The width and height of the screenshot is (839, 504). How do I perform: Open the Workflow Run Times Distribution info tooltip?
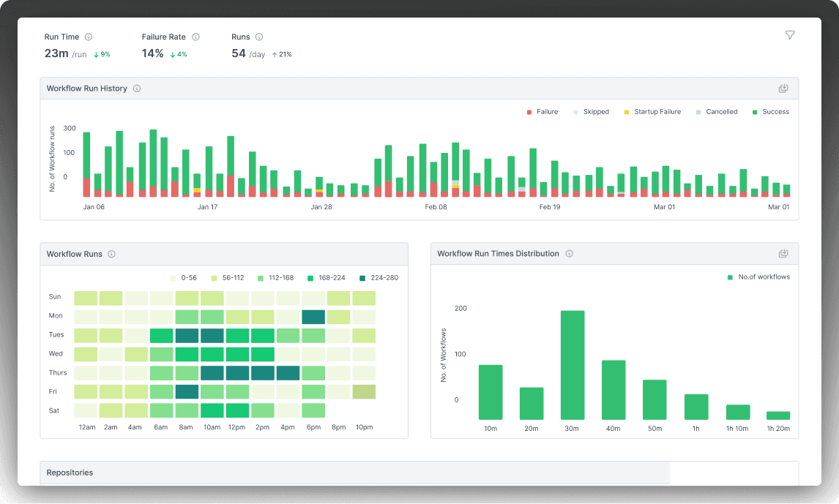[x=569, y=253]
